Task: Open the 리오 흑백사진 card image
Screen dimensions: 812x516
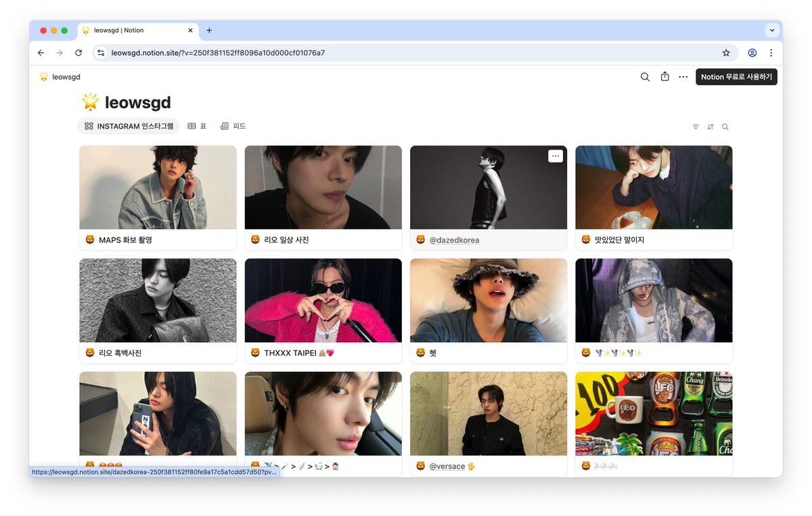Action: (x=158, y=300)
